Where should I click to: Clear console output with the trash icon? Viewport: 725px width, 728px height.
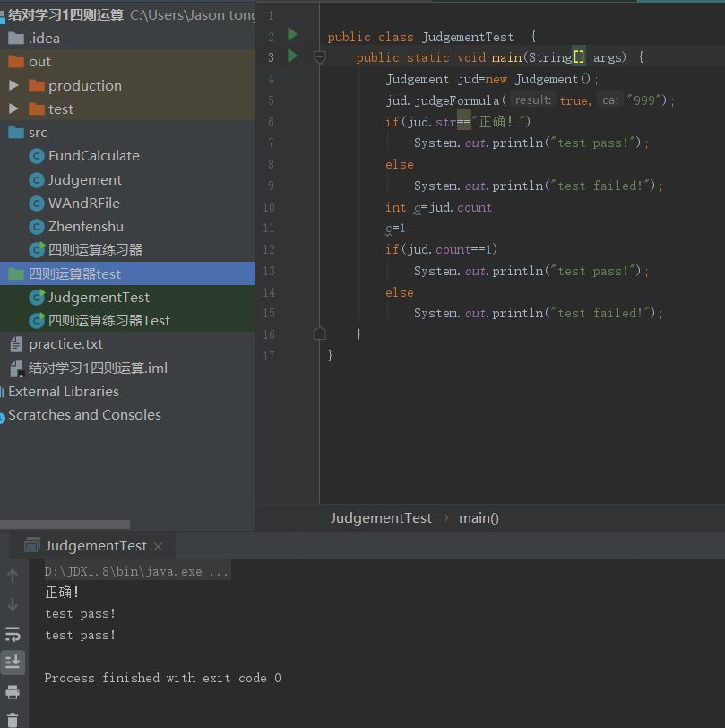click(x=13, y=720)
